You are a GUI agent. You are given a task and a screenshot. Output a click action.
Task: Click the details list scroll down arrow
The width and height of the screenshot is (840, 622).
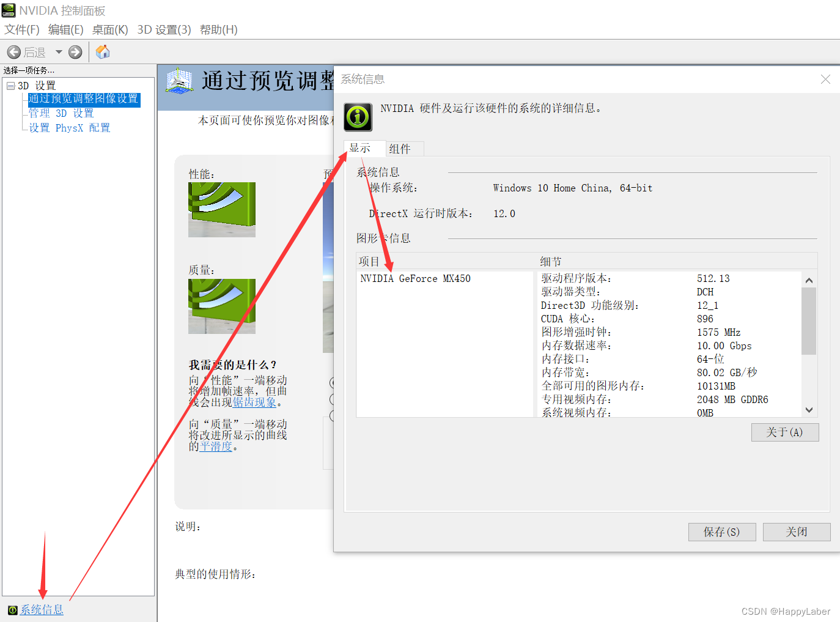click(x=809, y=410)
